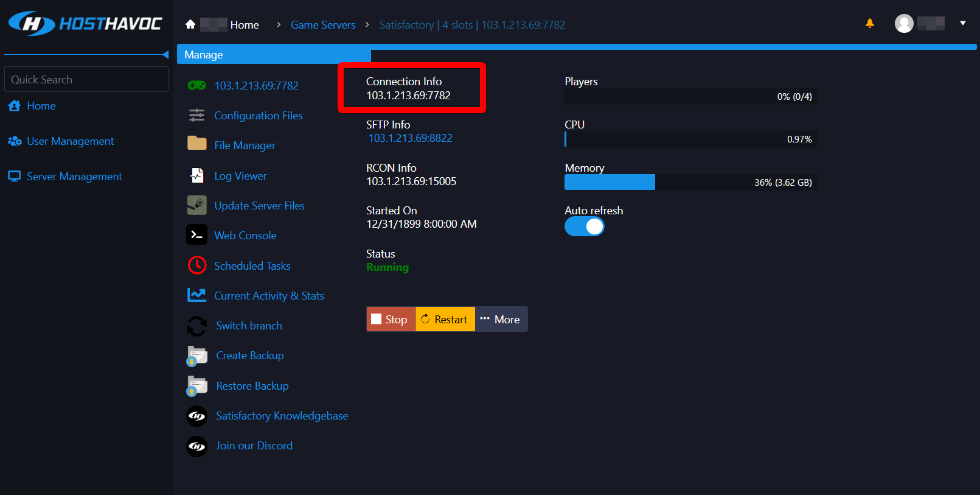Click the RCON address 103.1.213.69:15005

411,181
